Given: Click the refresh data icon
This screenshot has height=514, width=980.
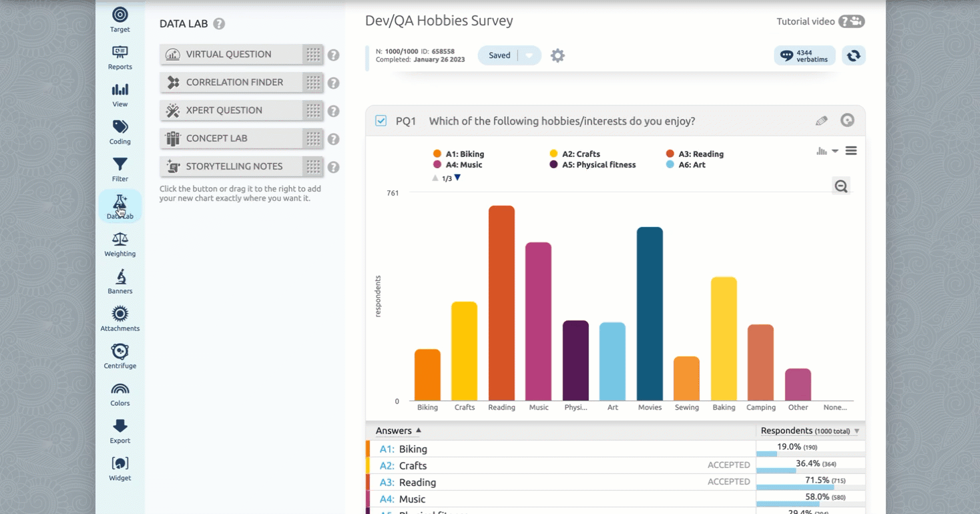Looking at the screenshot, I should tap(853, 55).
